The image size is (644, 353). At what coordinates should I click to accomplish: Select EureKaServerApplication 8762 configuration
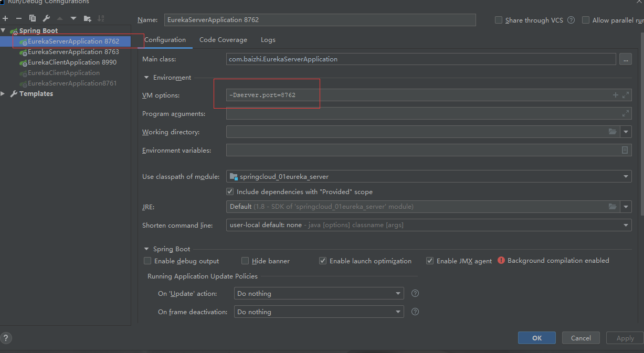click(x=73, y=41)
